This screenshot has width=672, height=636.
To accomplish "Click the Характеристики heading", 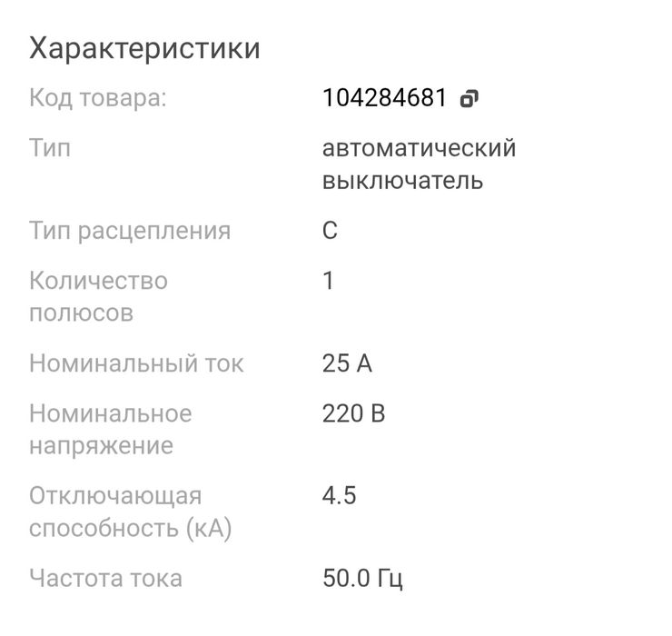I will point(144,48).
